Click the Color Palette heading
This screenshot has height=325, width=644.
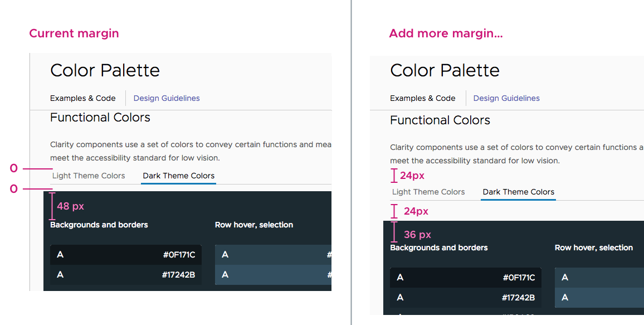point(105,70)
